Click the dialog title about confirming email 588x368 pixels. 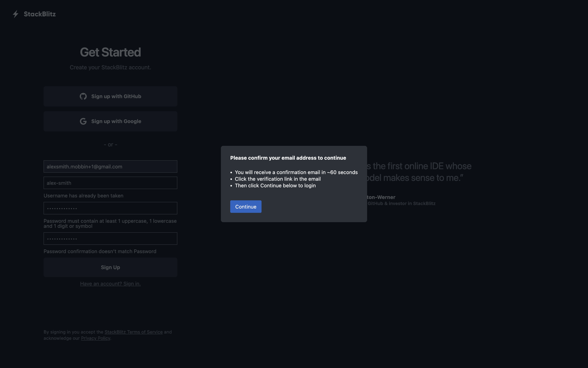(x=288, y=158)
